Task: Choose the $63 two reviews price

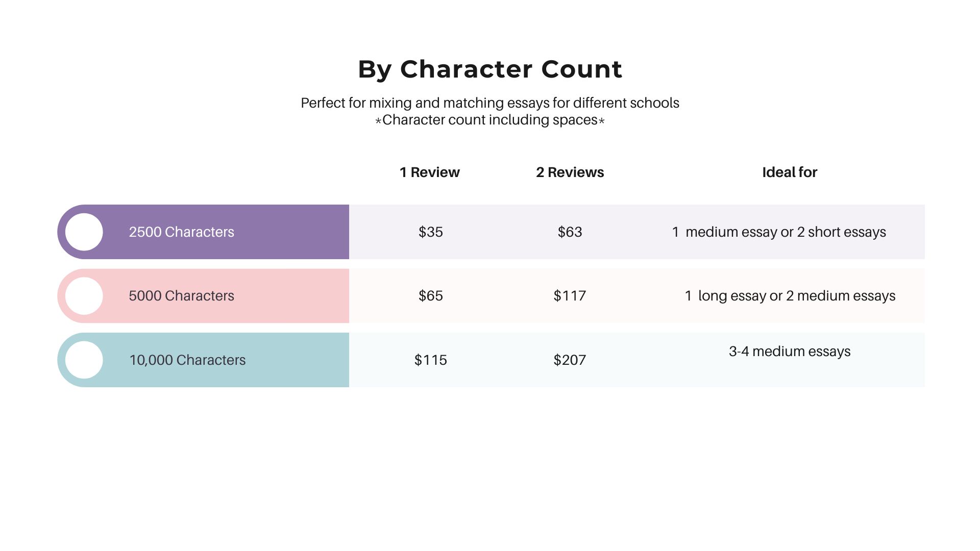Action: click(x=570, y=232)
